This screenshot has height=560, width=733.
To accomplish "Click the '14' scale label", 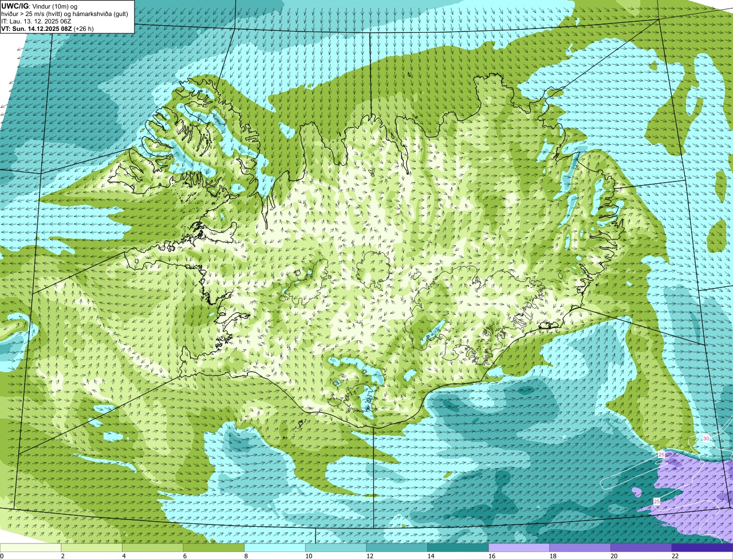I will (x=431, y=556).
